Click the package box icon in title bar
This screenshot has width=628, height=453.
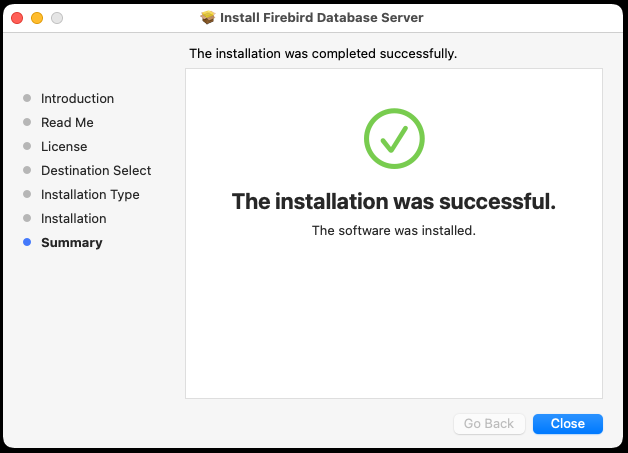pyautogui.click(x=207, y=18)
